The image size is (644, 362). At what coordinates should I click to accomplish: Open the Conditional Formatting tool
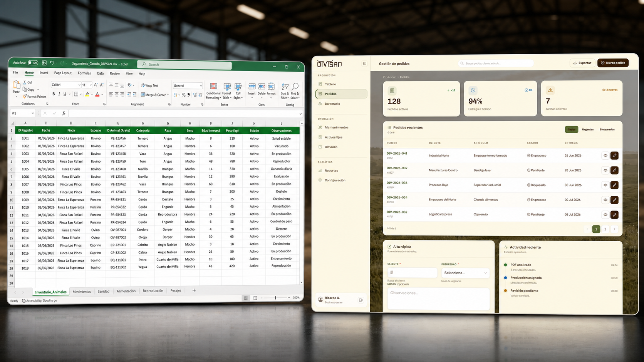point(213,91)
